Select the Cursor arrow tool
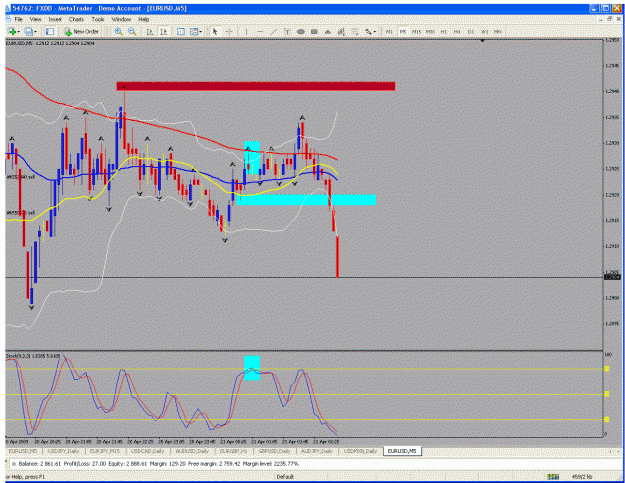The image size is (625, 483). click(215, 31)
